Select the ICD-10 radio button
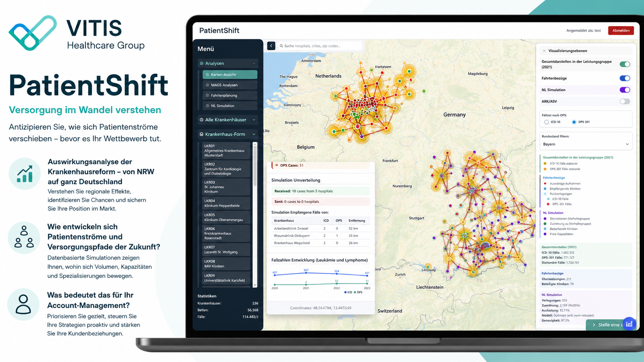The image size is (644, 362). coord(546,122)
